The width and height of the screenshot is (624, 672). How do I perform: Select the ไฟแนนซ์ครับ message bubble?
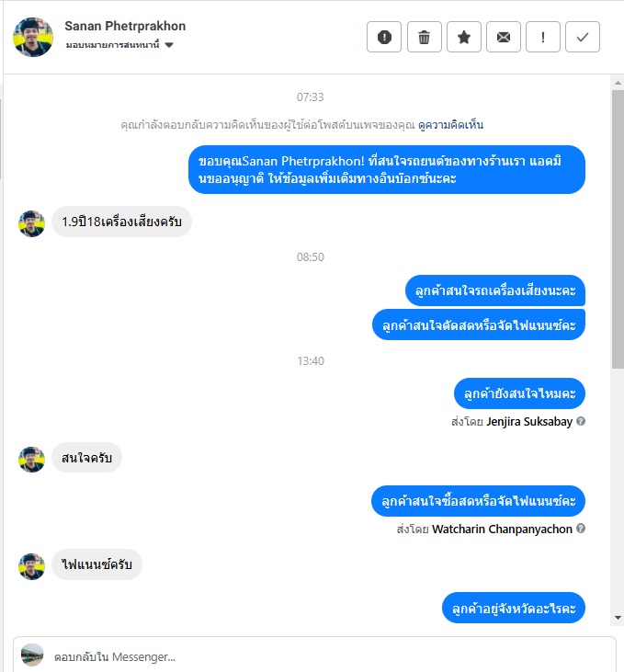click(96, 564)
